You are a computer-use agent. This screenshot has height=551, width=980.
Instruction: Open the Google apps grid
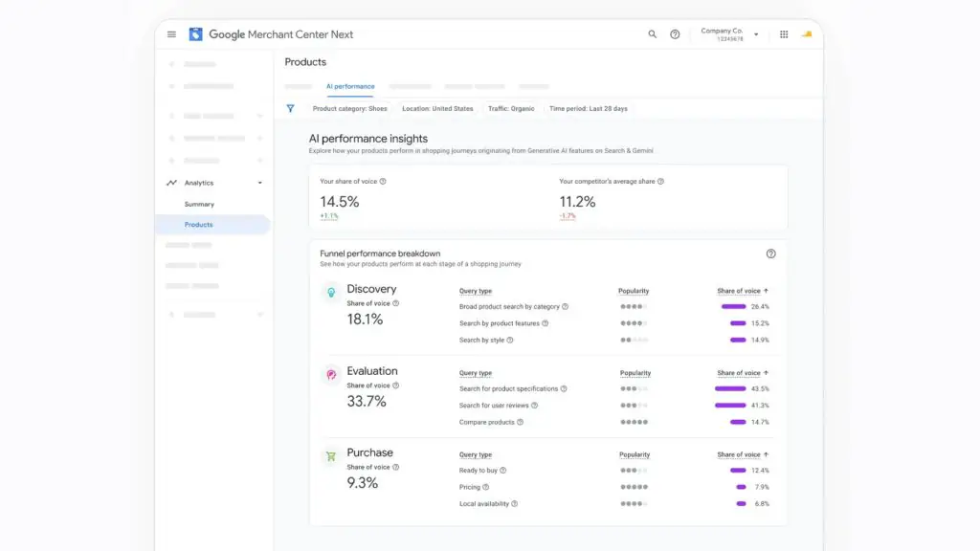point(784,34)
